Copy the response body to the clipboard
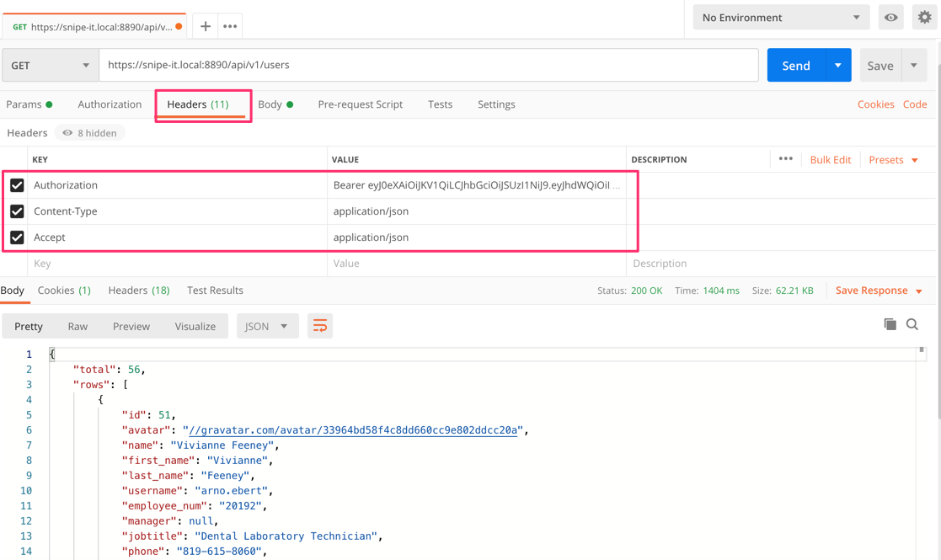The width and height of the screenshot is (941, 560). pyautogui.click(x=890, y=324)
